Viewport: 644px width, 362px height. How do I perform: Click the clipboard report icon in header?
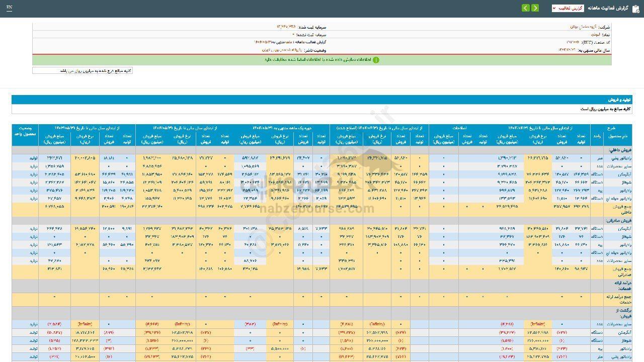point(635,9)
